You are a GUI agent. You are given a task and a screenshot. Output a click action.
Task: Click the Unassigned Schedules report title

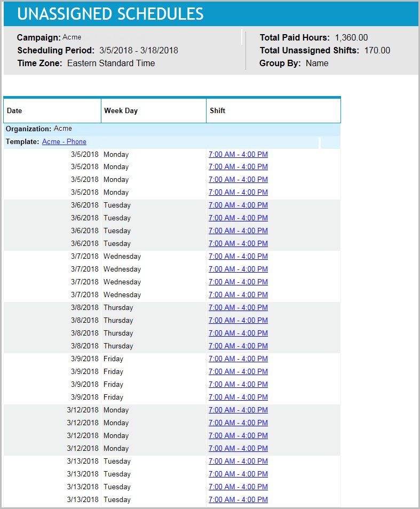pos(110,14)
